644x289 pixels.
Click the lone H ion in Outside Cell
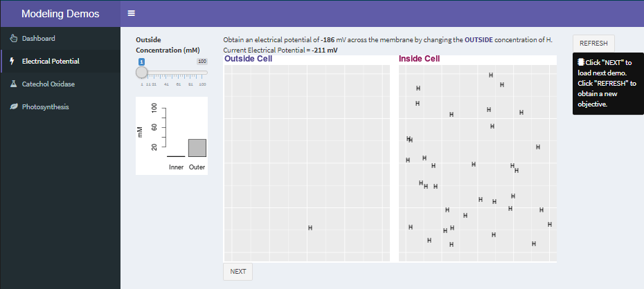tap(310, 227)
